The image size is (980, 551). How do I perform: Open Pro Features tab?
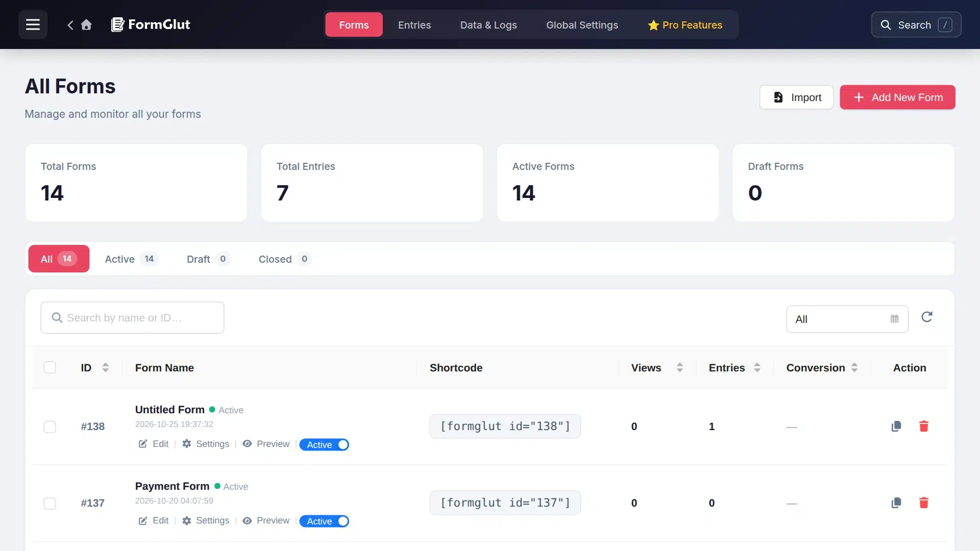pos(685,24)
